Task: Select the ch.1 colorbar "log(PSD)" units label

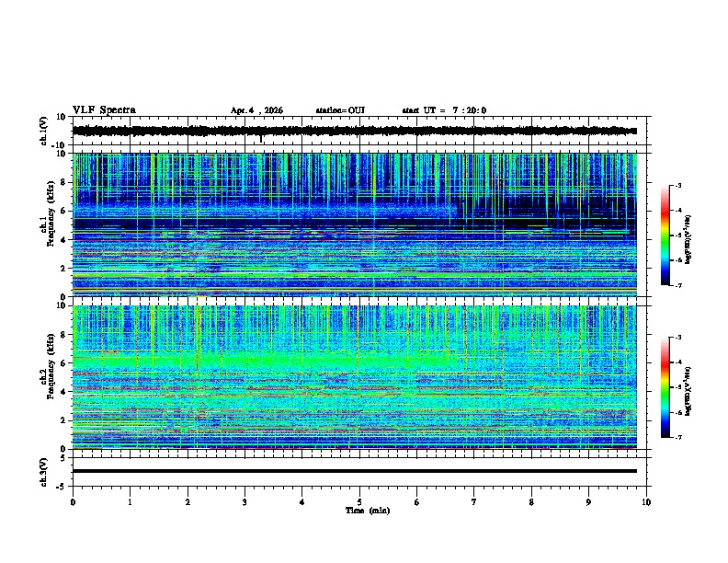Action: [688, 239]
